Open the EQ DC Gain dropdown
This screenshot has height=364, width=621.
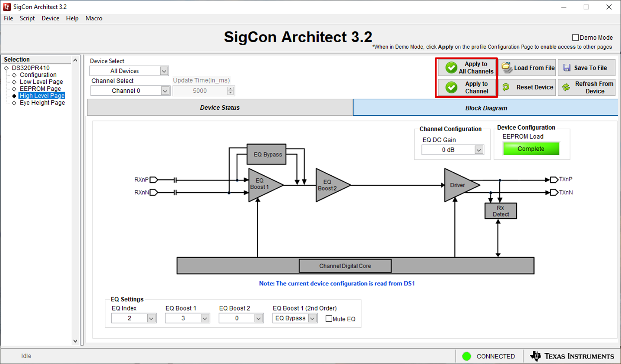[x=478, y=150]
